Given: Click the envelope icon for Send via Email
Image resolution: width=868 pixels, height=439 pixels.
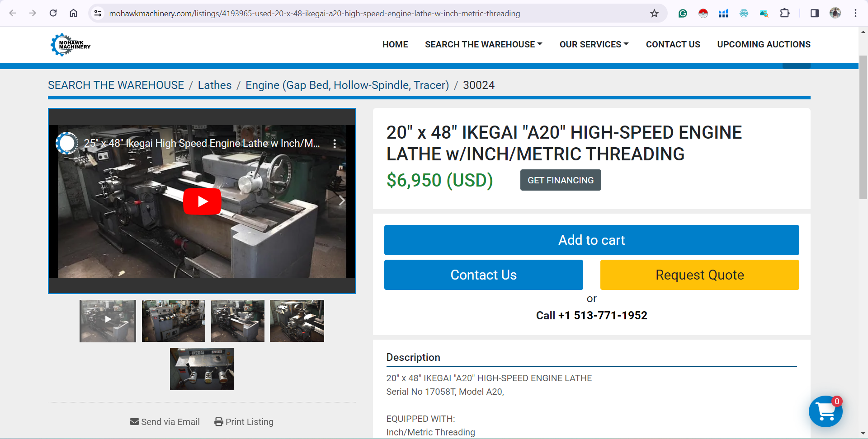Looking at the screenshot, I should click(134, 422).
